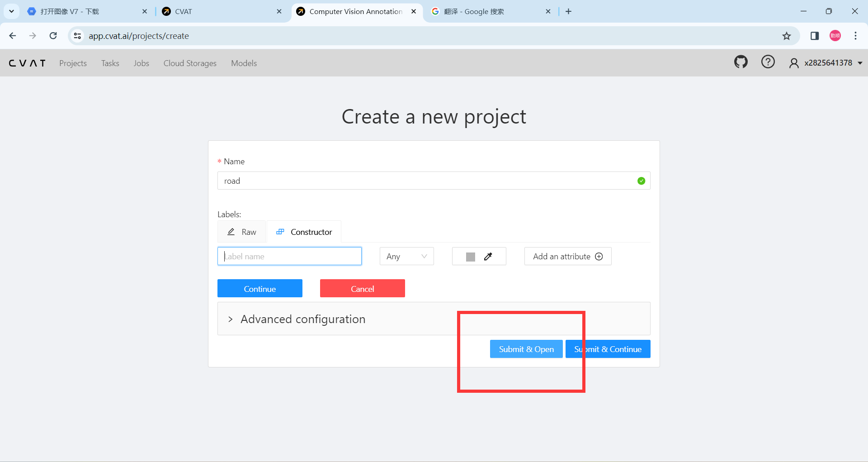Open the Tasks page

[x=110, y=63]
